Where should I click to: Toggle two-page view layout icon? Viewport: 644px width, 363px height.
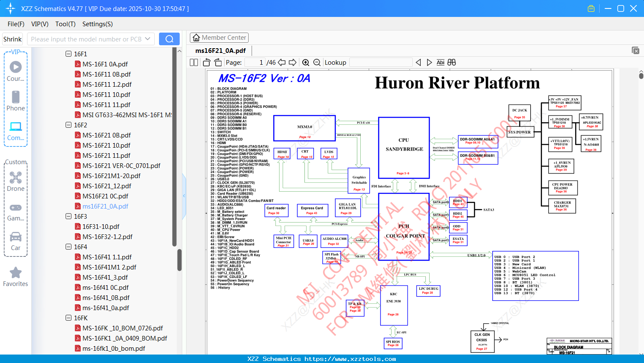[x=194, y=63]
